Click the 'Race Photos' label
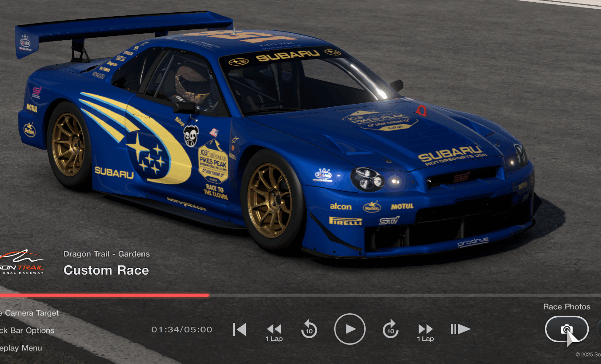The width and height of the screenshot is (601, 364). 566,307
